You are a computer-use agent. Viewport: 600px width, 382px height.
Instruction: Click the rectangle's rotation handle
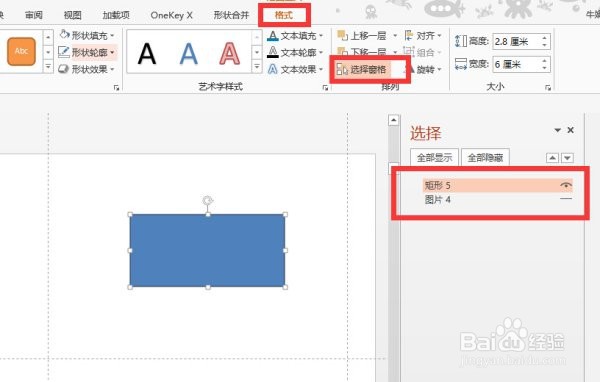click(x=207, y=200)
